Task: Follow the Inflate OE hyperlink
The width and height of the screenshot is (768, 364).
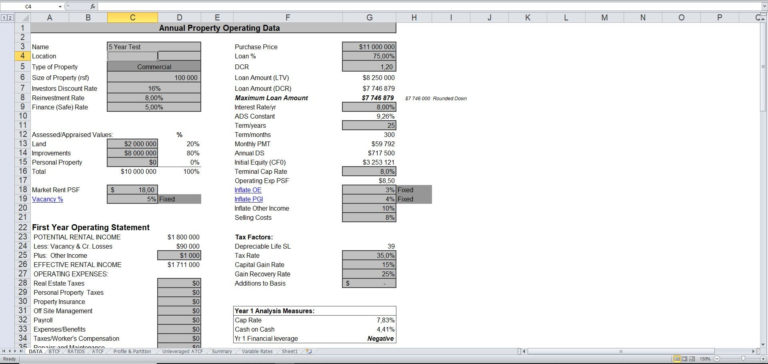Action: (248, 190)
